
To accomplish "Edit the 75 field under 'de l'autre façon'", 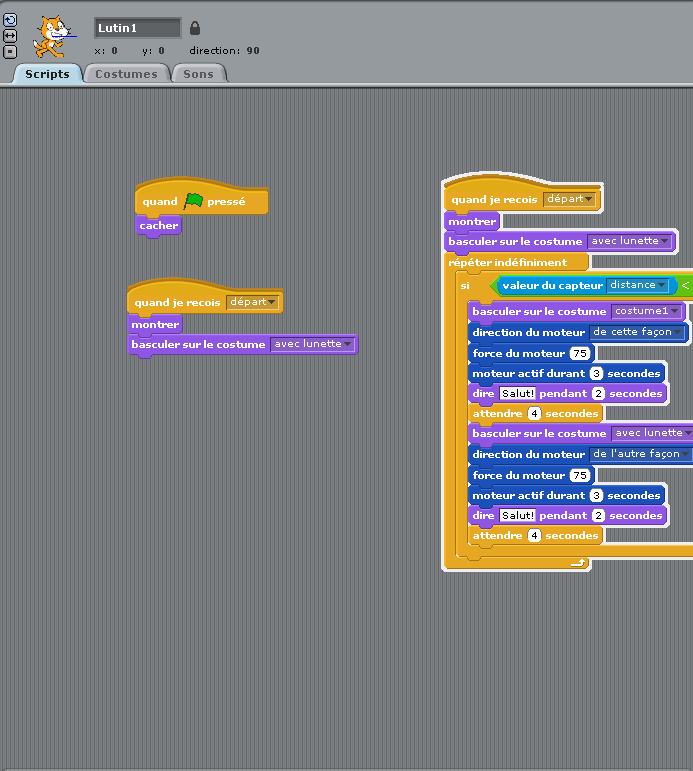I will coord(580,475).
